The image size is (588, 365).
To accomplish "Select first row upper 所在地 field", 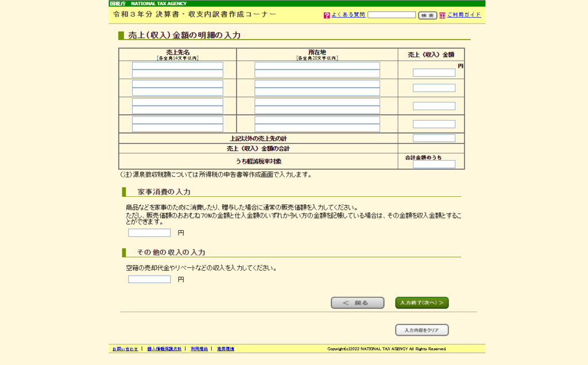I will 317,66.
